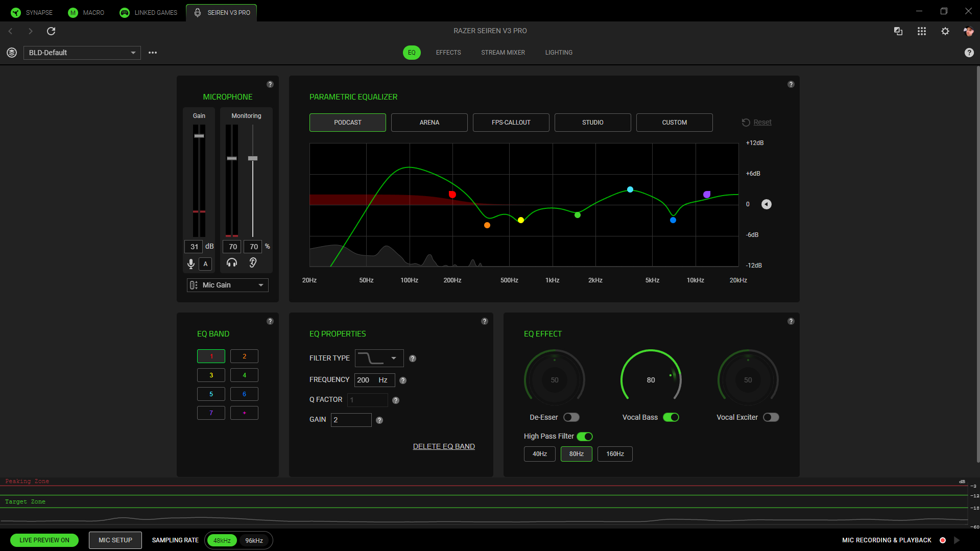The image size is (980, 551).
Task: Toggle Live Preview On button
Action: (44, 540)
